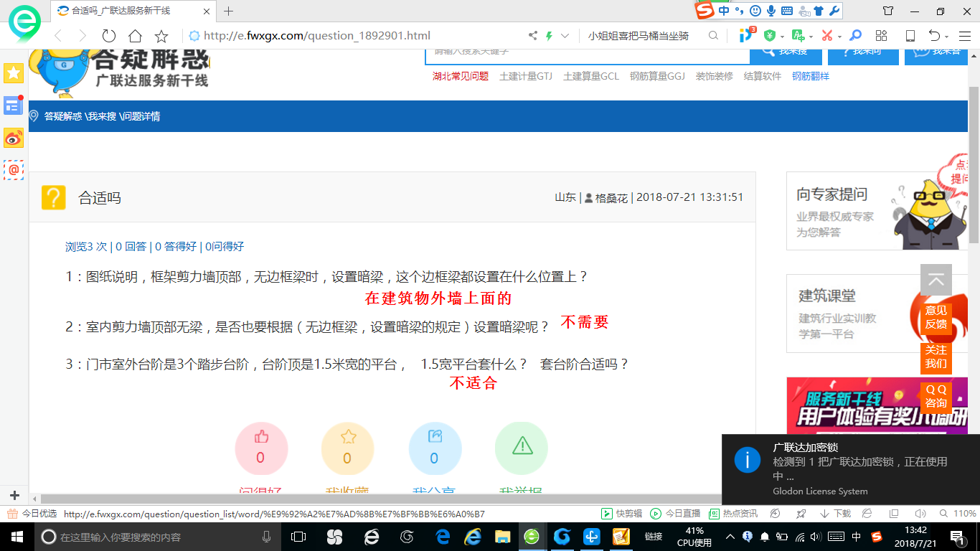980x551 pixels.
Task: Click '快剪辑' in the status bar
Action: click(622, 514)
